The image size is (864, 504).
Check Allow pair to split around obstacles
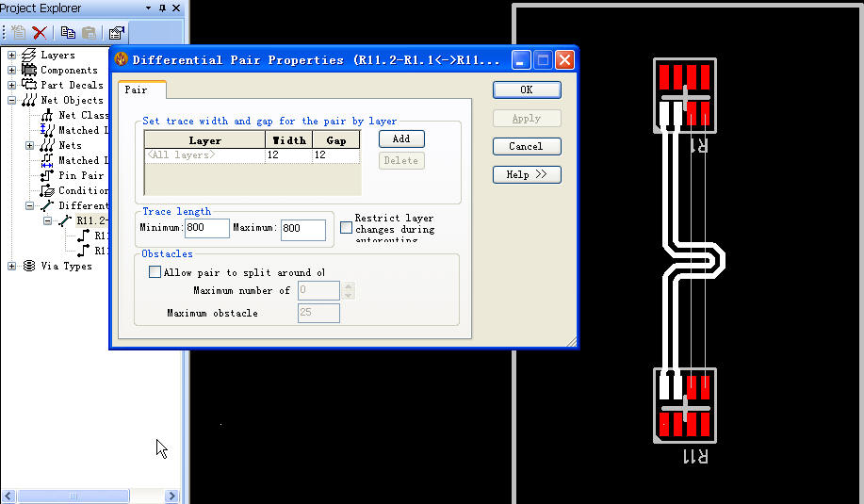coord(155,272)
